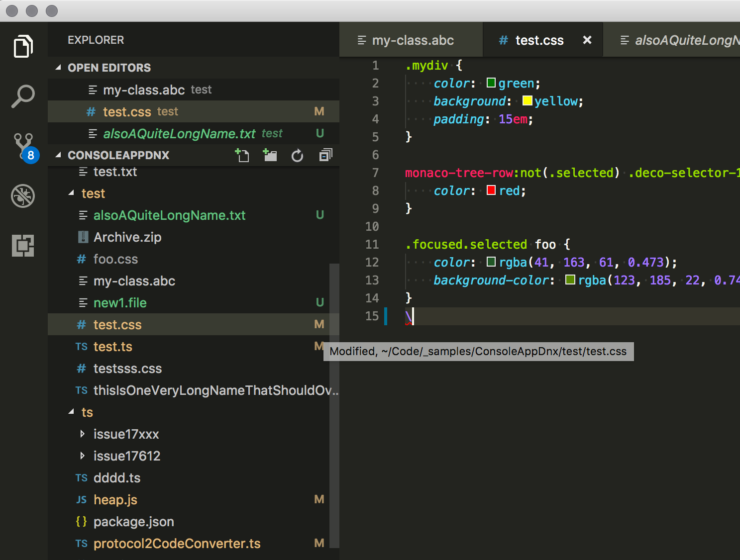Image resolution: width=740 pixels, height=560 pixels.
Task: Open the Search view icon
Action: tap(22, 96)
